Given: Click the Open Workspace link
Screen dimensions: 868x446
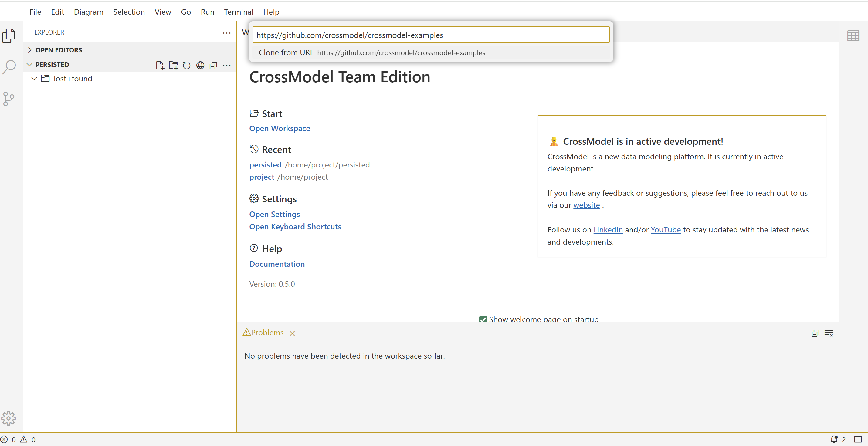Looking at the screenshot, I should point(279,128).
